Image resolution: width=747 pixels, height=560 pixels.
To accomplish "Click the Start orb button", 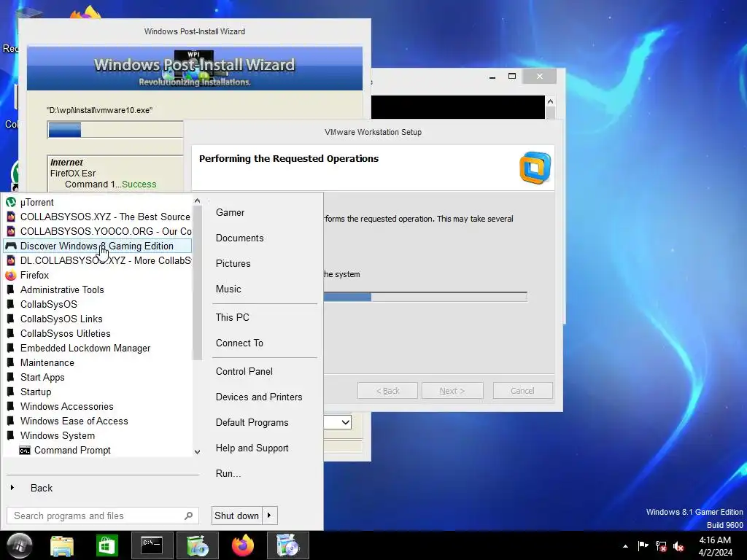I will click(19, 545).
